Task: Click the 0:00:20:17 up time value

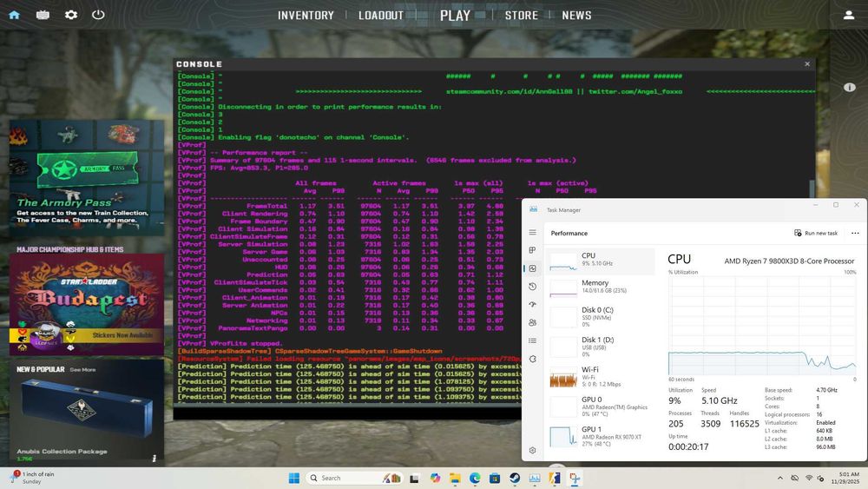Action: click(x=688, y=447)
